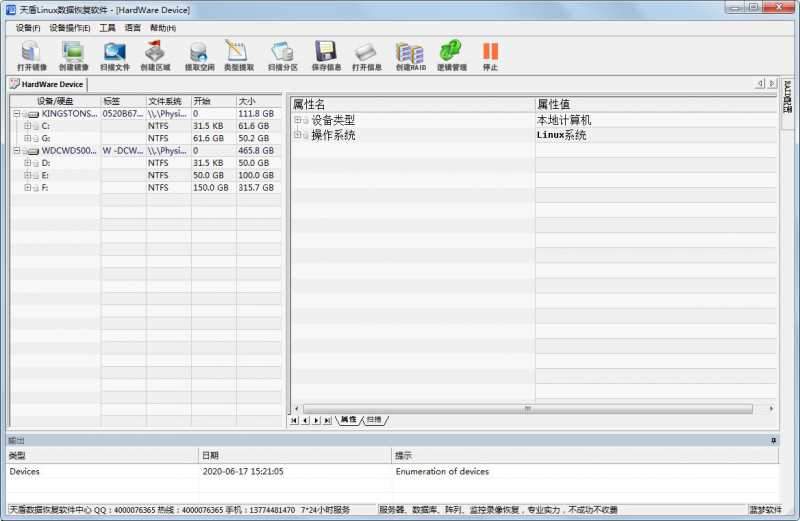Click the 创建RAID toolbar icon

tap(411, 56)
